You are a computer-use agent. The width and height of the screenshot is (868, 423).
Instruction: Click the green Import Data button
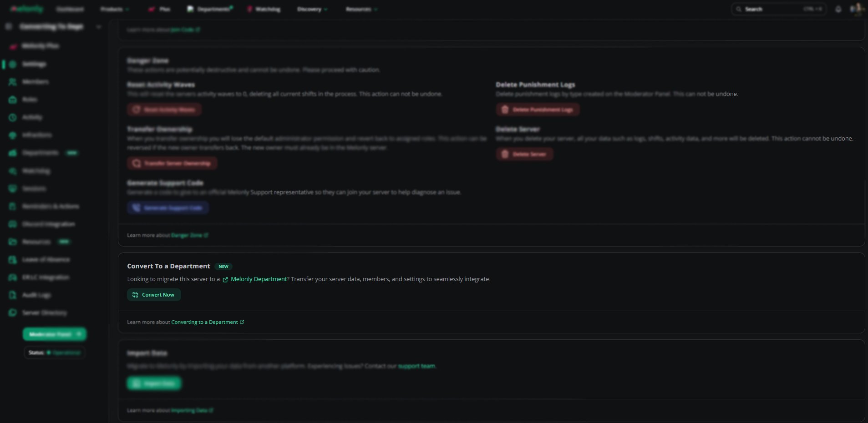pyautogui.click(x=154, y=383)
